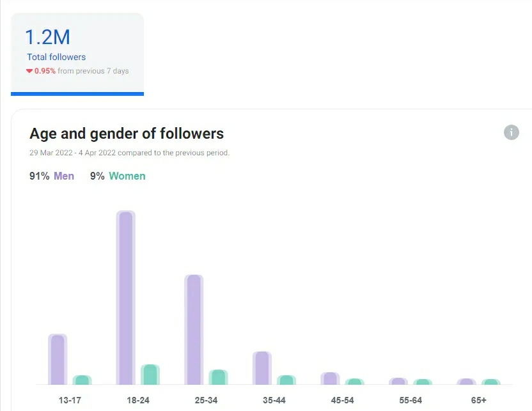Click the Men legend label
This screenshot has width=532, height=411.
pyautogui.click(x=64, y=176)
